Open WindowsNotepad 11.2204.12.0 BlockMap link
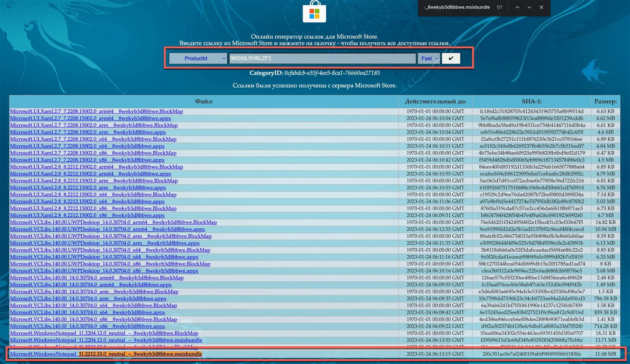 pyautogui.click(x=104, y=333)
